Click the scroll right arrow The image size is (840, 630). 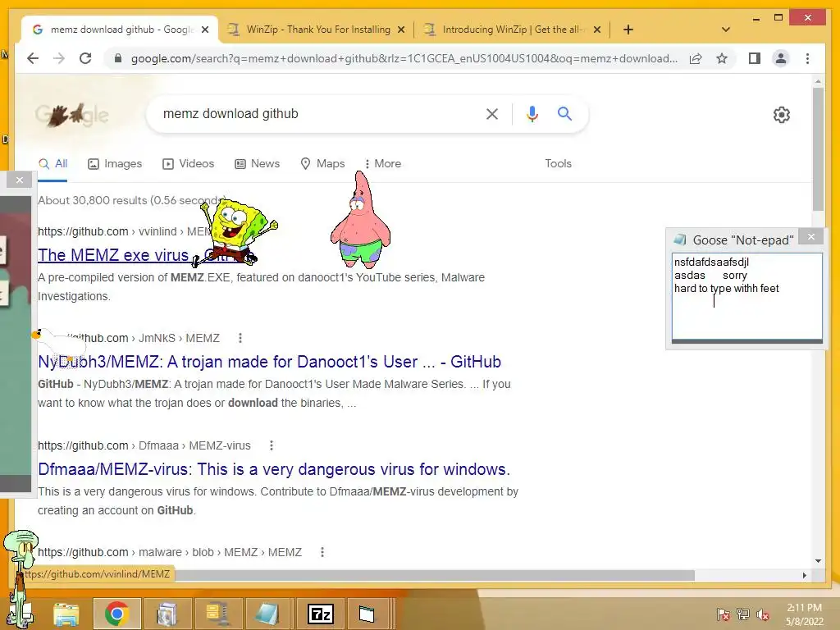(804, 575)
